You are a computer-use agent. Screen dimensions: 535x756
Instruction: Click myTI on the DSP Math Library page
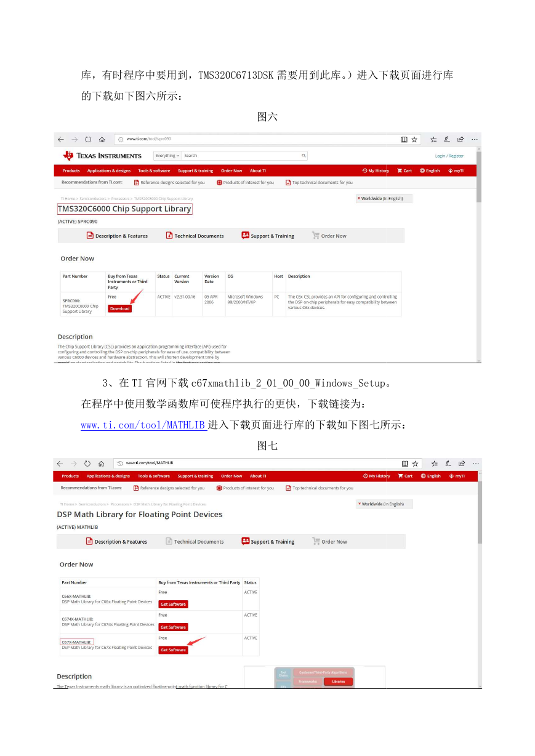[456, 476]
